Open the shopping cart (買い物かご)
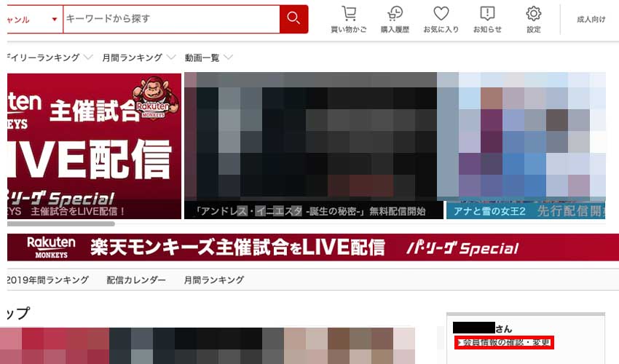This screenshot has height=364, width=619. (x=349, y=20)
